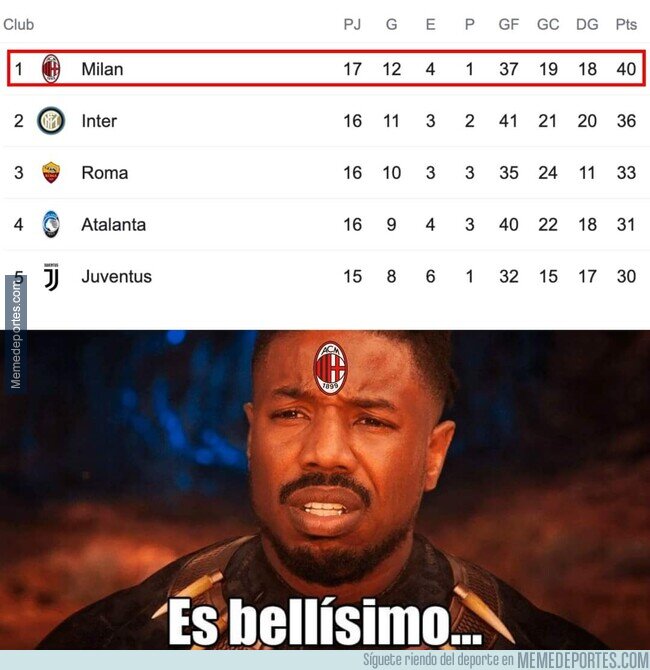Open the Inter team name link
The height and width of the screenshot is (670, 650).
click(x=99, y=121)
